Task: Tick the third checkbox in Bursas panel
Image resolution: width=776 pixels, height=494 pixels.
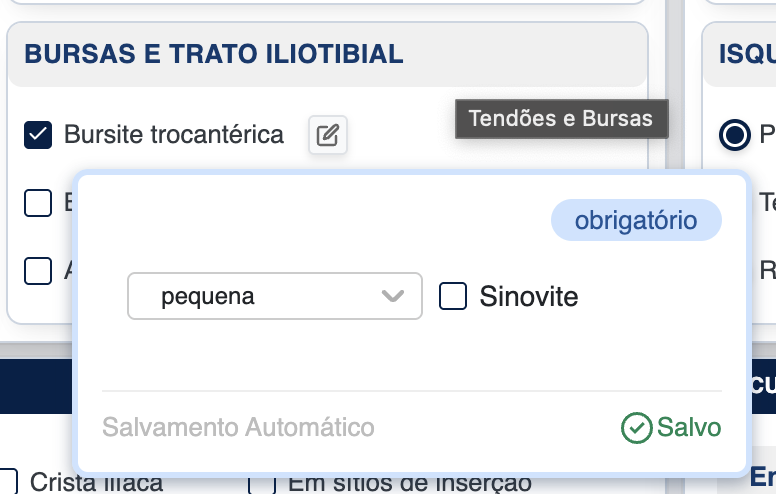Action: click(x=38, y=270)
